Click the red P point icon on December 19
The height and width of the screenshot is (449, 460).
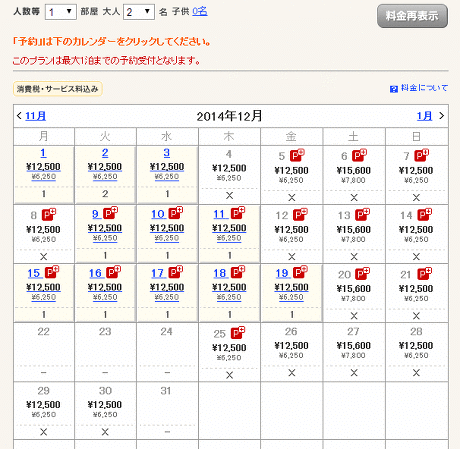click(x=300, y=272)
